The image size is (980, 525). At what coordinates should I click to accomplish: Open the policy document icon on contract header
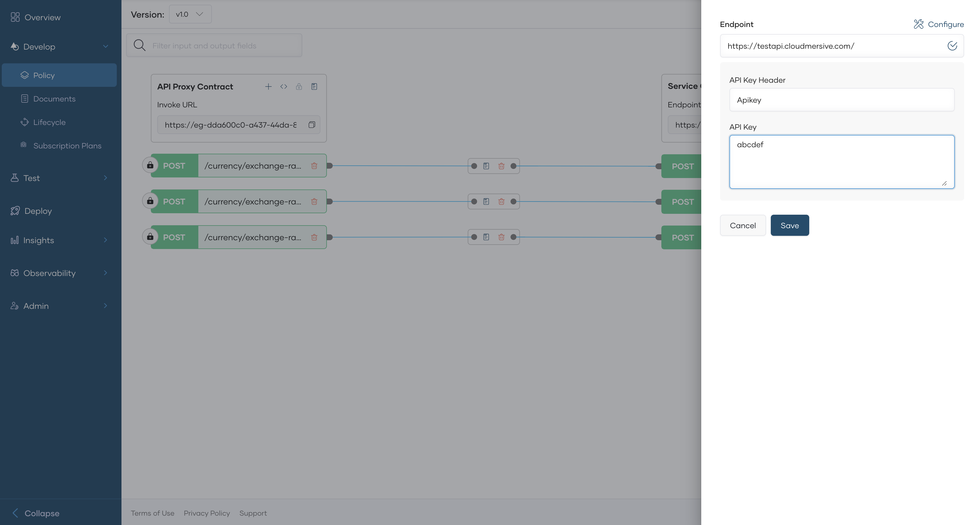tap(314, 87)
